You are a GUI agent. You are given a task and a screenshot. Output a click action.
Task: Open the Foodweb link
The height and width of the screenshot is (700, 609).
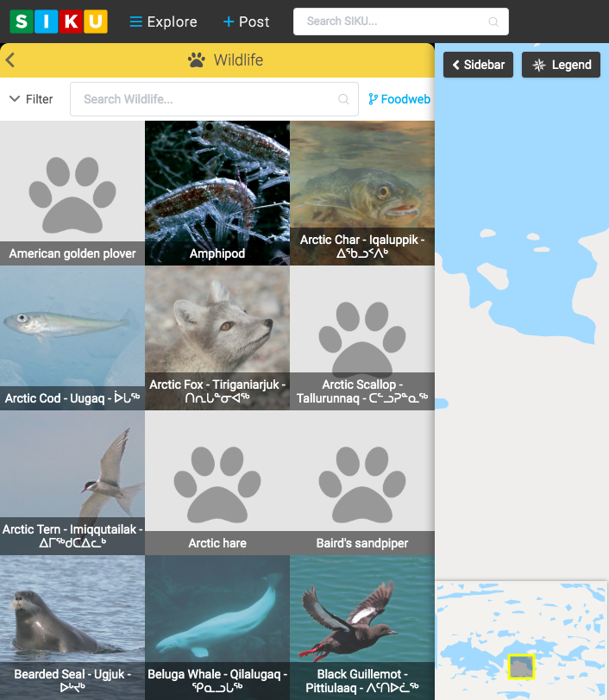click(x=399, y=99)
